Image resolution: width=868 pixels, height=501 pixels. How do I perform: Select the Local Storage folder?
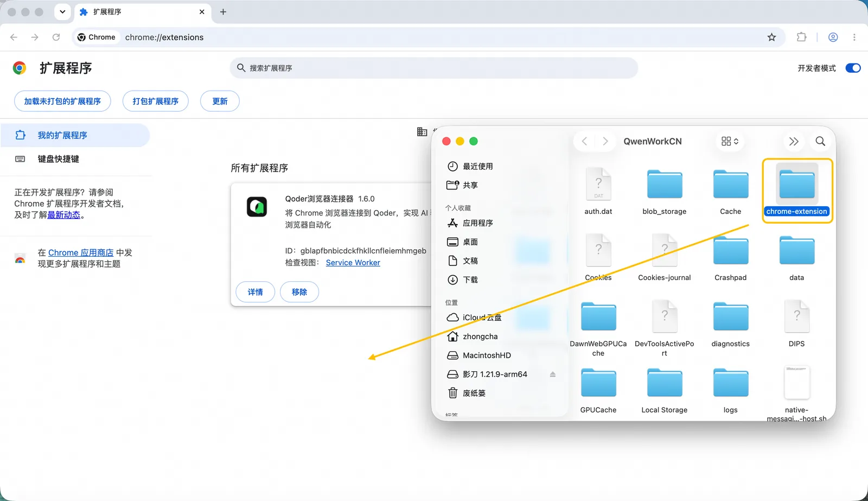(665, 383)
